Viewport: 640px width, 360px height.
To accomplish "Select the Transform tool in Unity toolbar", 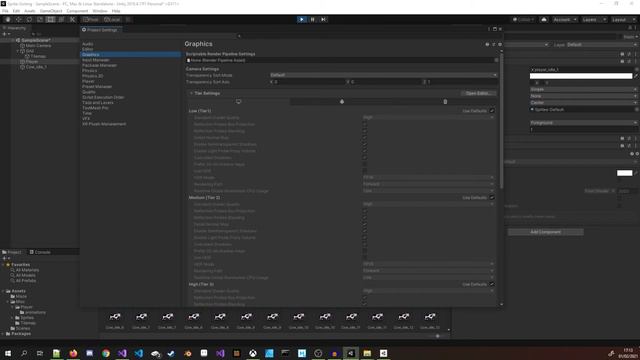I will [61, 19].
